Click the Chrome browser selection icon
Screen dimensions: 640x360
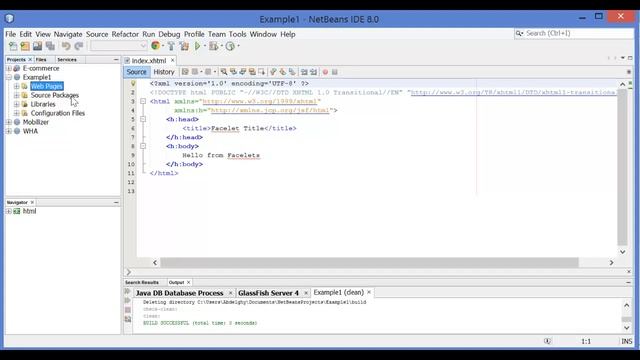coord(155,46)
